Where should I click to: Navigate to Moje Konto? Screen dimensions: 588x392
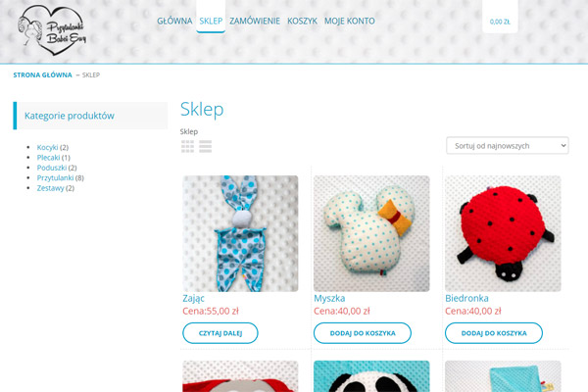pos(350,21)
